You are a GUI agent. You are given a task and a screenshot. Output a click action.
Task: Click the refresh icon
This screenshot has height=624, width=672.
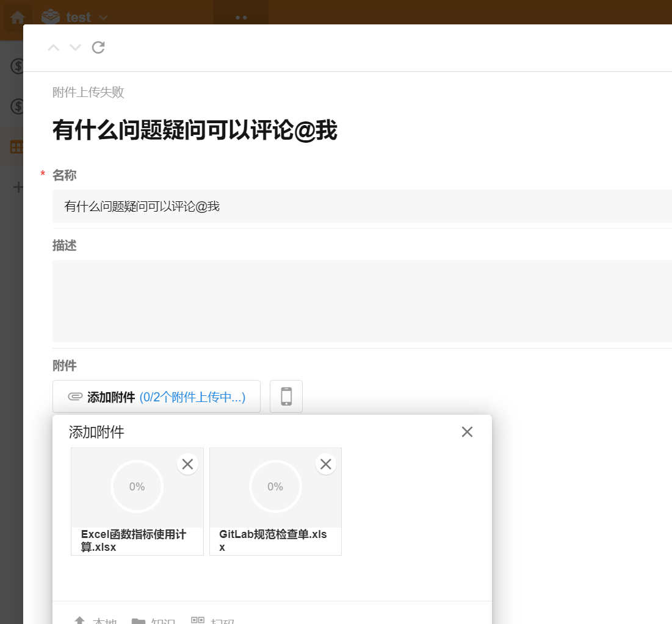(x=98, y=48)
